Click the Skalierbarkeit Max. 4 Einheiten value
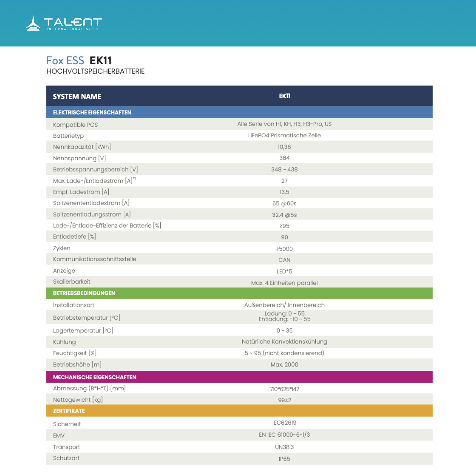Image resolution: width=476 pixels, height=476 pixels. pos(284,283)
